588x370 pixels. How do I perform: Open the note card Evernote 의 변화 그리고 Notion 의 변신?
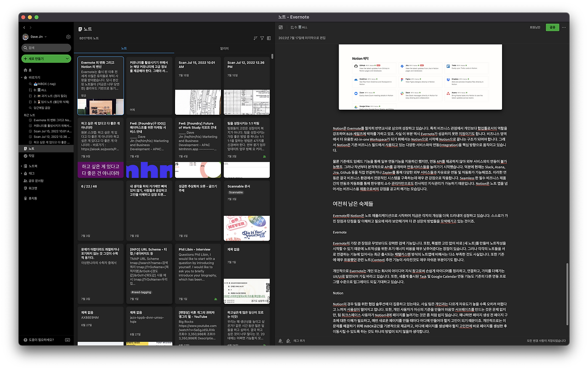(100, 85)
